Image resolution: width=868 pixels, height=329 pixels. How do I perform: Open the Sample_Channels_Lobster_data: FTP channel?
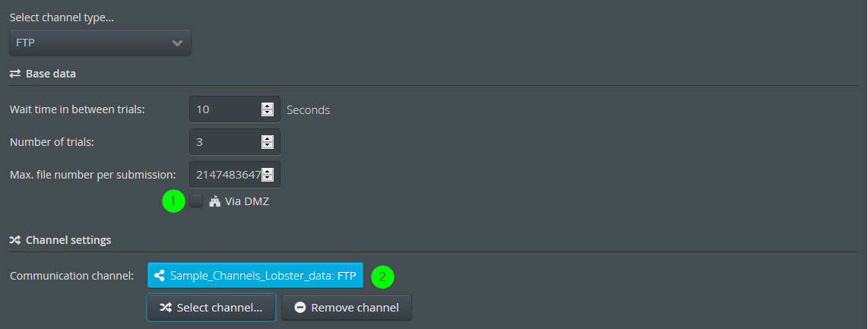(255, 275)
